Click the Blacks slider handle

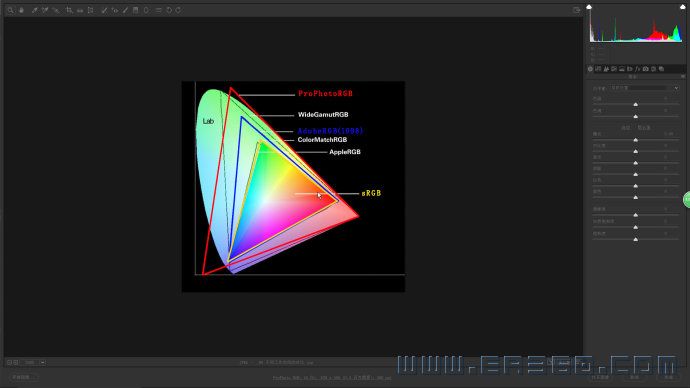tap(635, 198)
